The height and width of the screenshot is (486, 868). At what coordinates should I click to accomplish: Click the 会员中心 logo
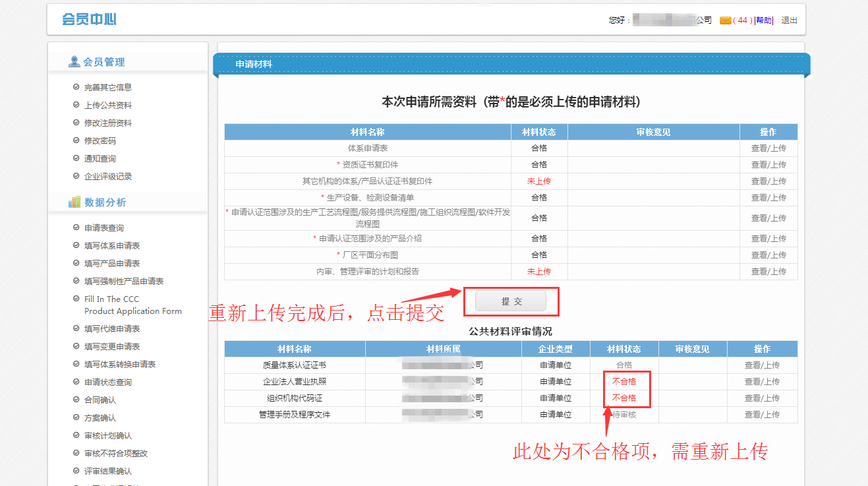(x=89, y=19)
